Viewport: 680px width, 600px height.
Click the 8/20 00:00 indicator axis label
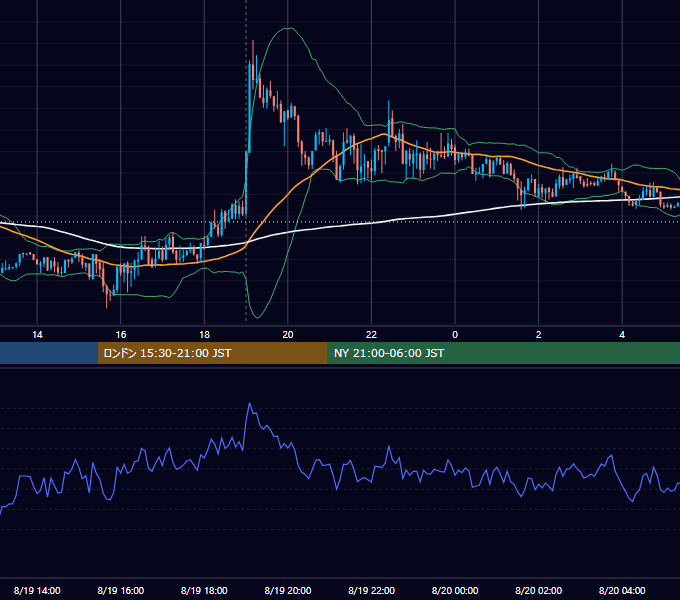point(455,590)
